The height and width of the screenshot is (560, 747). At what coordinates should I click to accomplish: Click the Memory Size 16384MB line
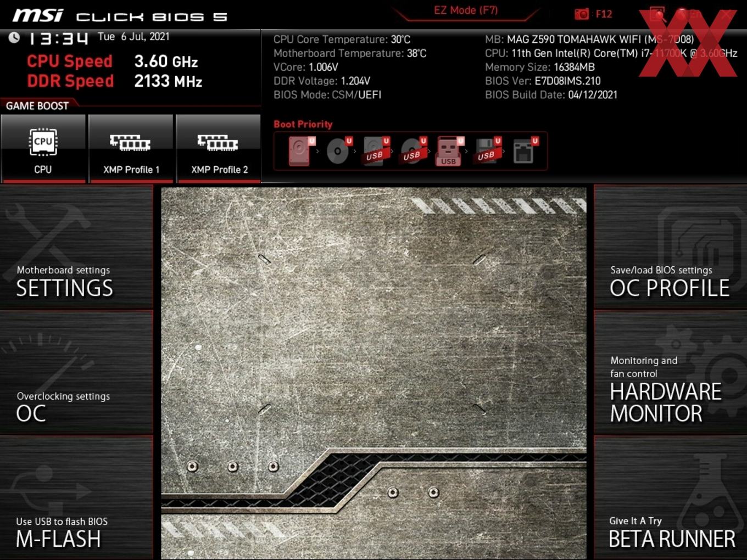coord(540,67)
